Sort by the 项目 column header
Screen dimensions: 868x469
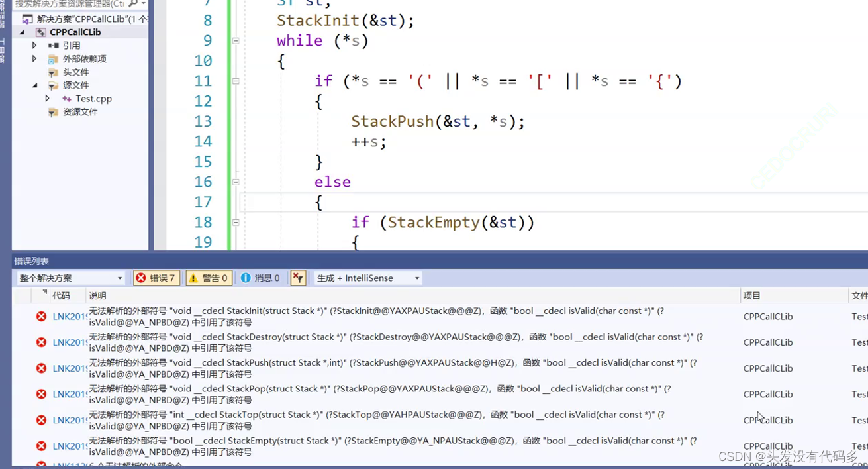(794, 295)
